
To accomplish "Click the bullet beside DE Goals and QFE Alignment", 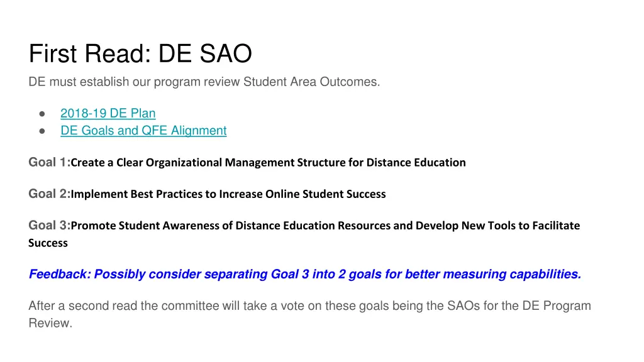I will tap(42, 131).
